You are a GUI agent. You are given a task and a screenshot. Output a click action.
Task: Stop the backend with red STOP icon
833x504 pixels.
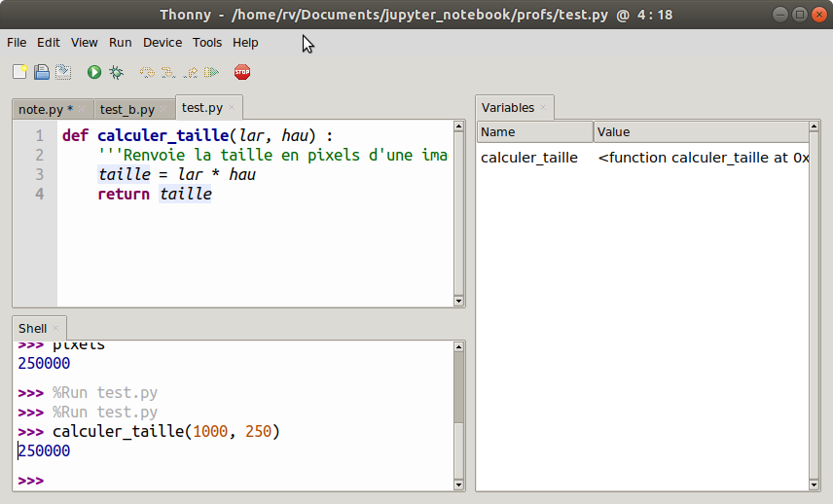pos(242,72)
